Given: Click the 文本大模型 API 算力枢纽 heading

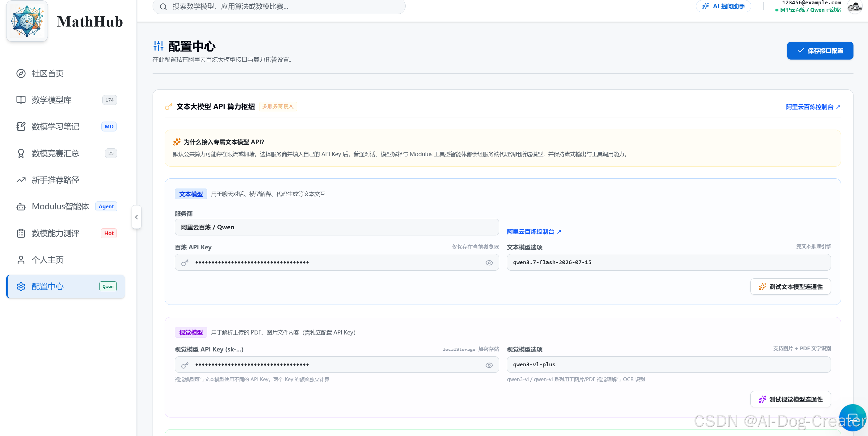Looking at the screenshot, I should tap(216, 107).
